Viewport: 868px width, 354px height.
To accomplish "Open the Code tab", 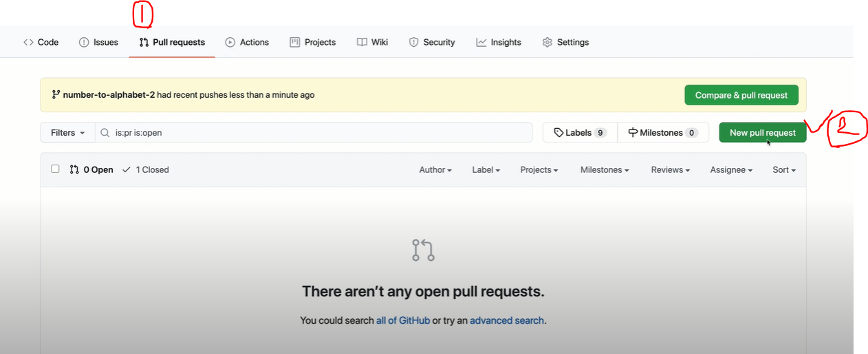I will (41, 42).
